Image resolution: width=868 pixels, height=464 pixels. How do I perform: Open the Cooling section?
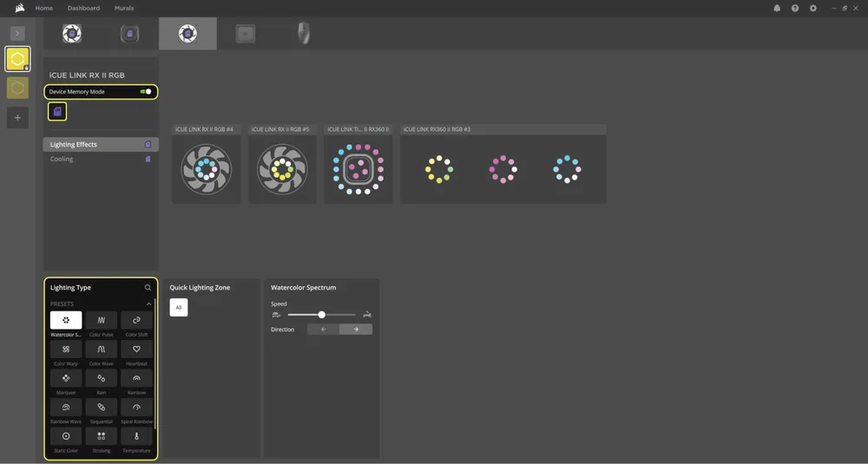(101, 160)
